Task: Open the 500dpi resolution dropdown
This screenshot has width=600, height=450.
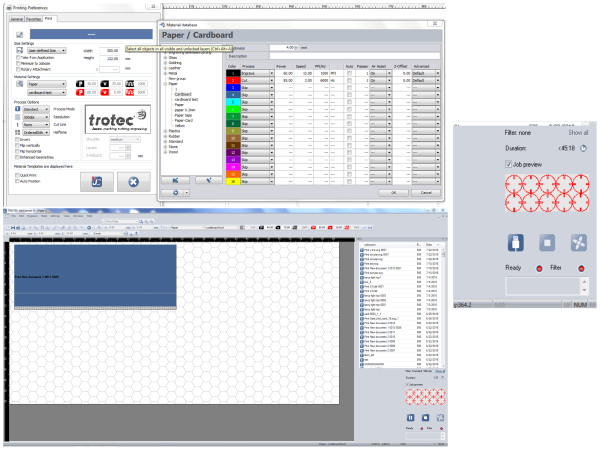Action: click(36, 117)
